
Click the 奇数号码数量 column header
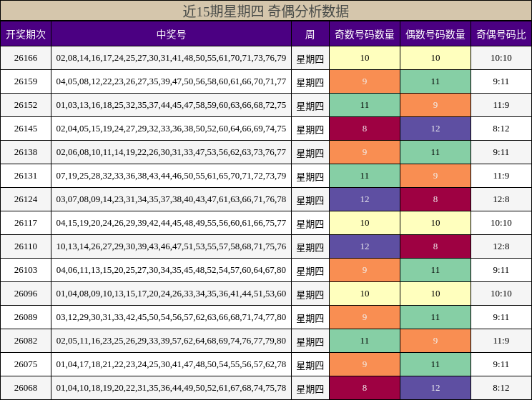(x=365, y=34)
